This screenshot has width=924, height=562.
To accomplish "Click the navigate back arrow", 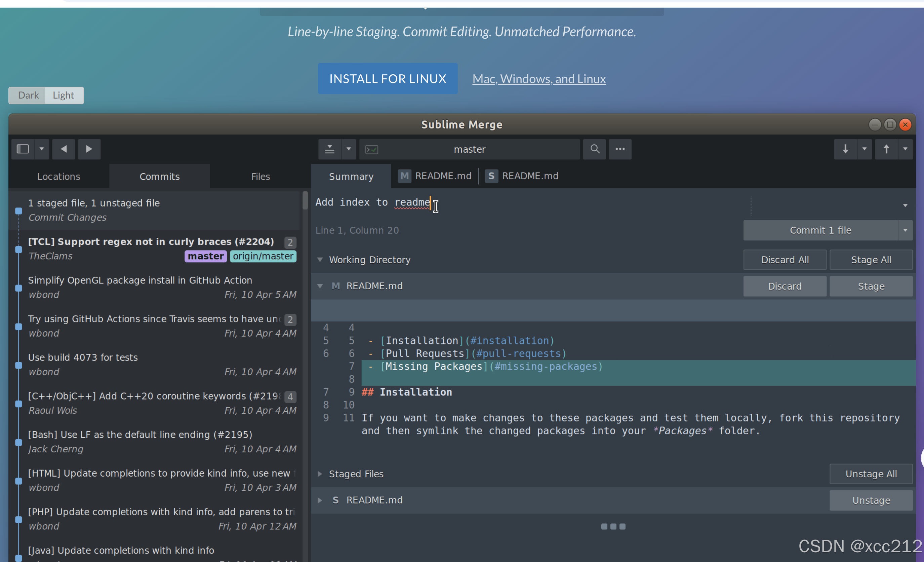I will click(64, 149).
